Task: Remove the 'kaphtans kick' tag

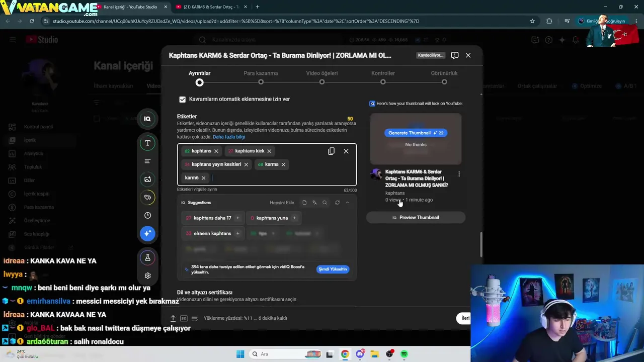Action: click(x=269, y=151)
